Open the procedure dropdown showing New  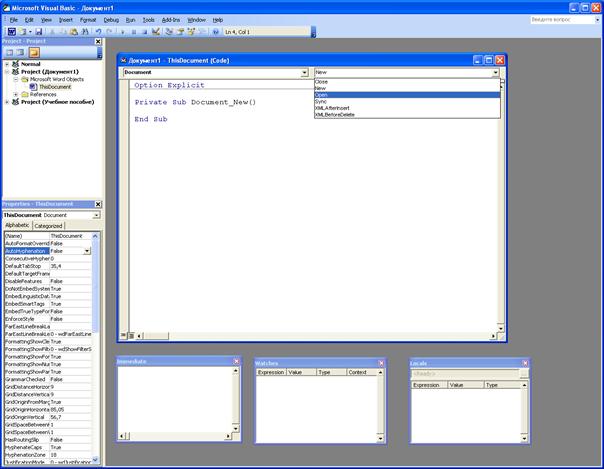[x=495, y=72]
